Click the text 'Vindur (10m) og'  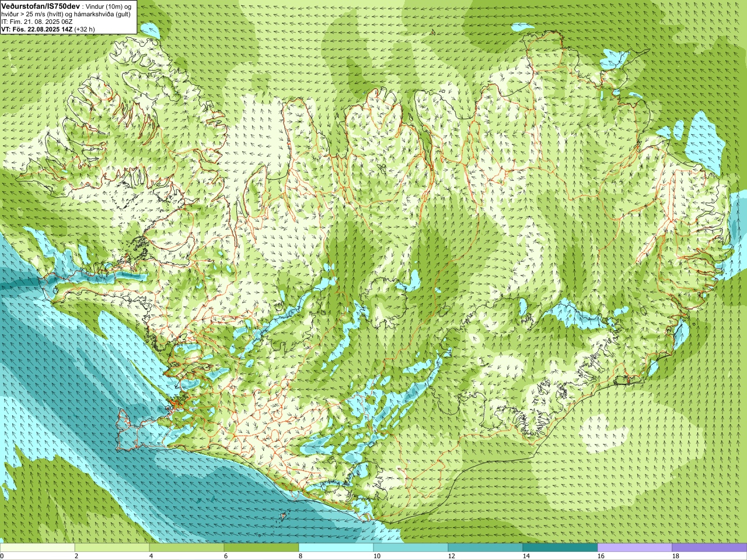(109, 6)
